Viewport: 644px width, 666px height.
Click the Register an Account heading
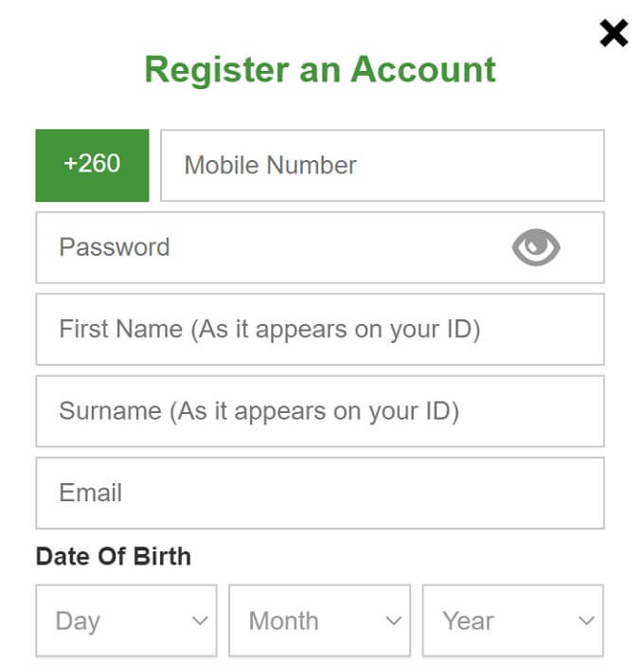click(320, 70)
